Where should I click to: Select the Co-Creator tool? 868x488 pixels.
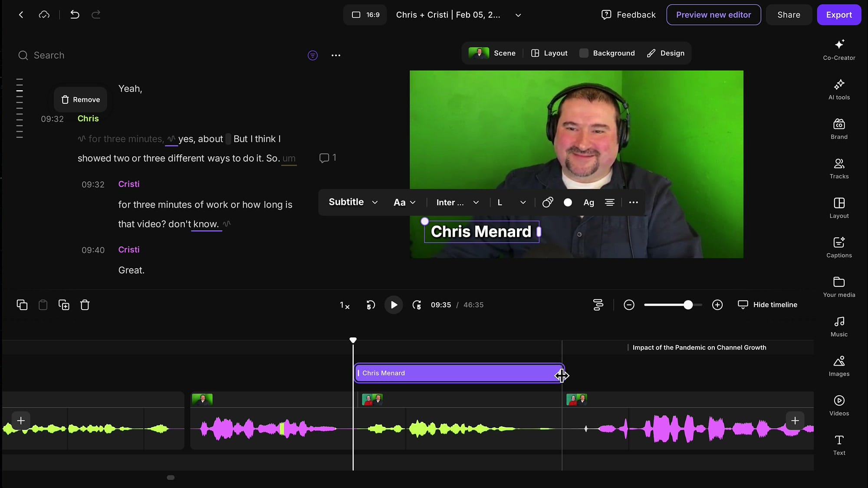(838, 50)
